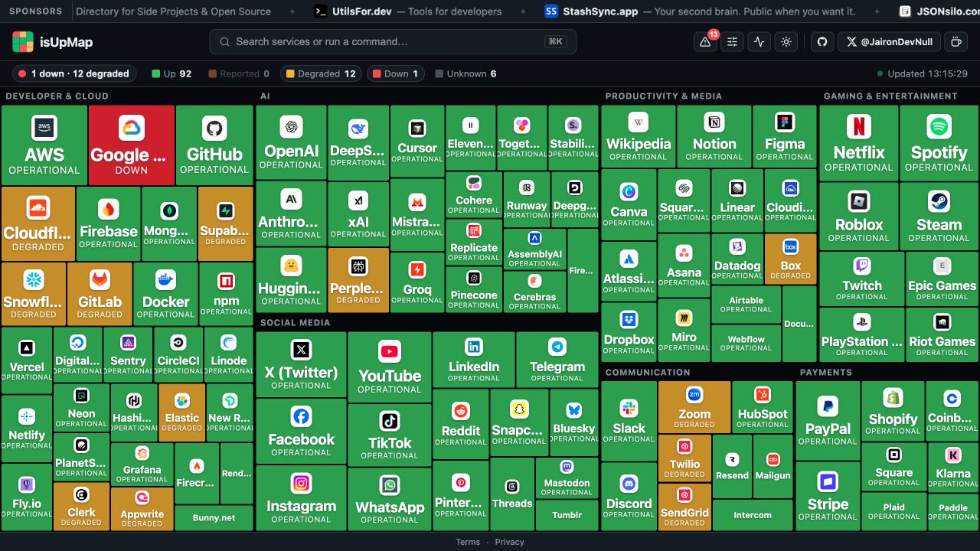Open the AWS service tile
The width and height of the screenshot is (980, 551).
(x=44, y=145)
